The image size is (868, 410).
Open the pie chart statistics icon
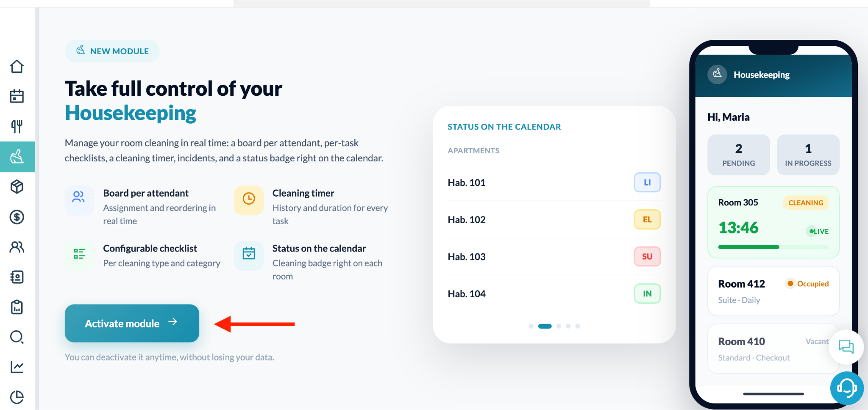pos(17,397)
